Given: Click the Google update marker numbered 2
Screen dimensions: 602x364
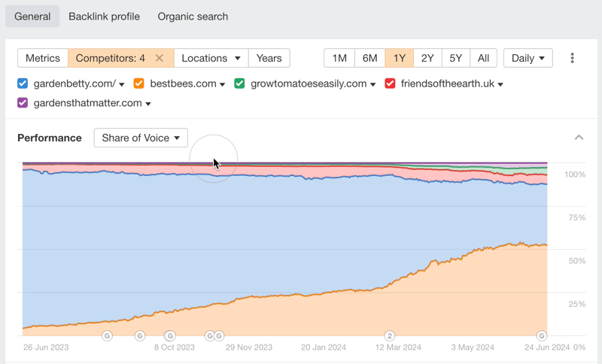Looking at the screenshot, I should tap(390, 335).
